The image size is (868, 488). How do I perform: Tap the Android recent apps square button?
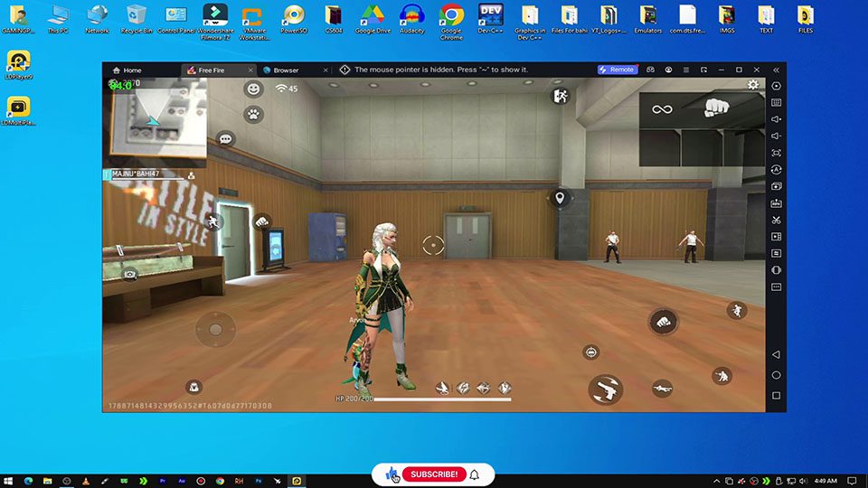click(x=776, y=395)
